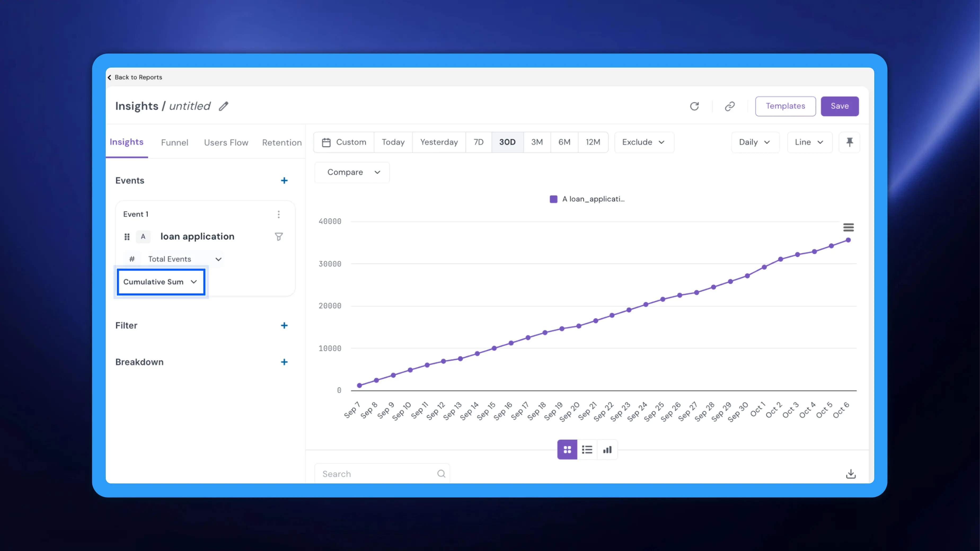Select the 7D date range

click(479, 142)
